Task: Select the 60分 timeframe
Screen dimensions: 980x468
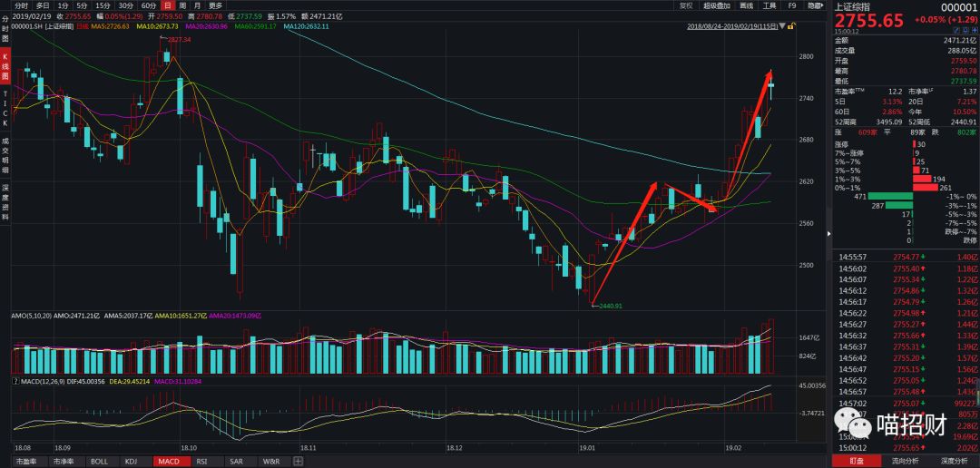Action: [x=150, y=5]
